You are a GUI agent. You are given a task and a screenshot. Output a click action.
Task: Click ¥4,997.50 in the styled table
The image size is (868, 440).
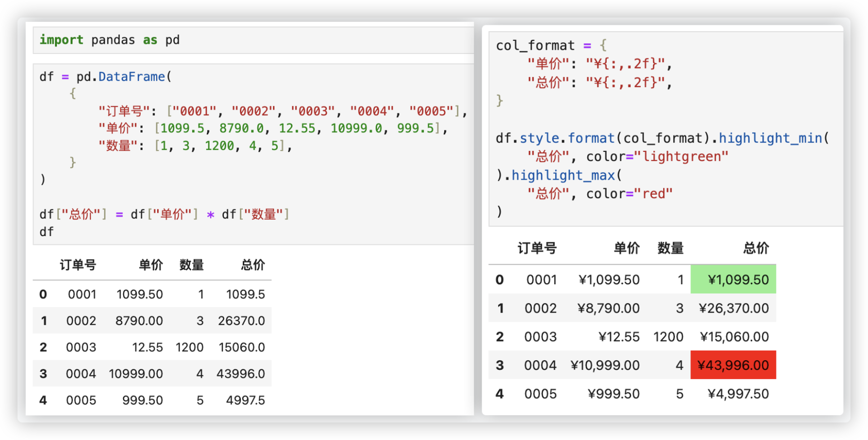point(738,394)
